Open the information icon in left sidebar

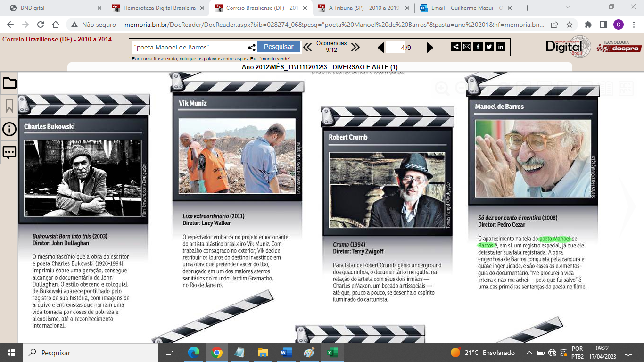9,129
